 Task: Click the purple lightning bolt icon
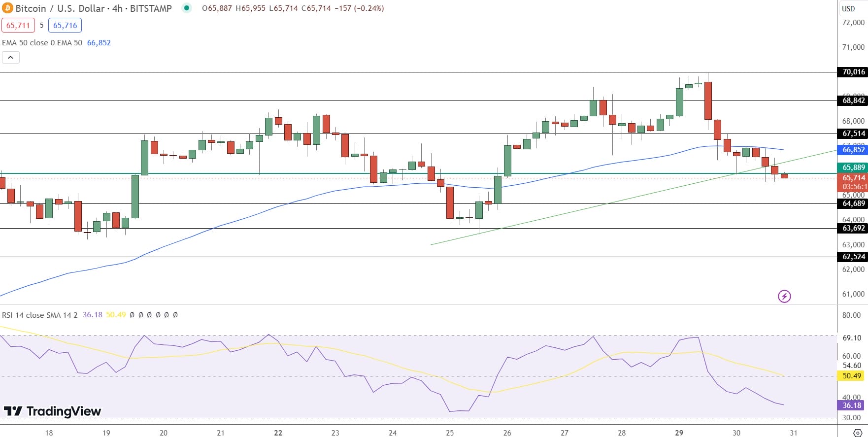[784, 296]
